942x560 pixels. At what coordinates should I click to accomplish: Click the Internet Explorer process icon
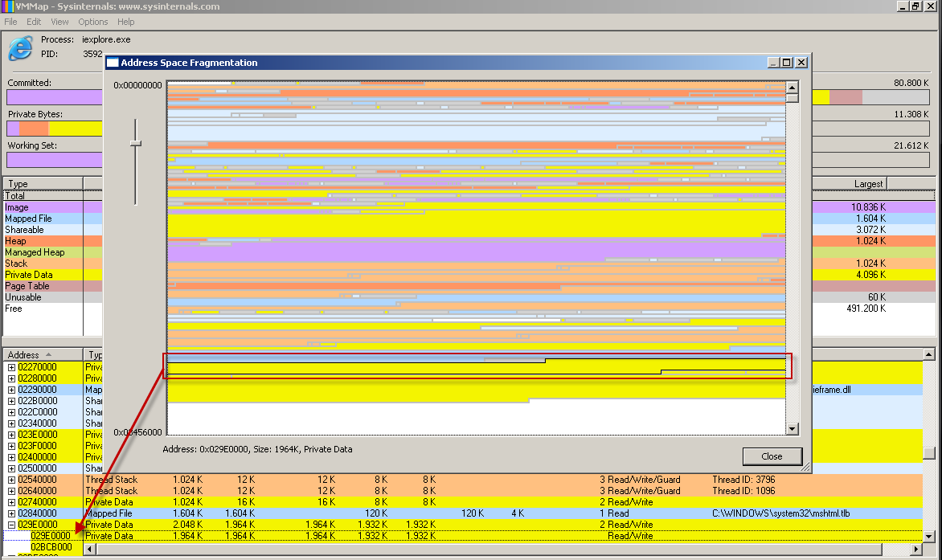20,48
